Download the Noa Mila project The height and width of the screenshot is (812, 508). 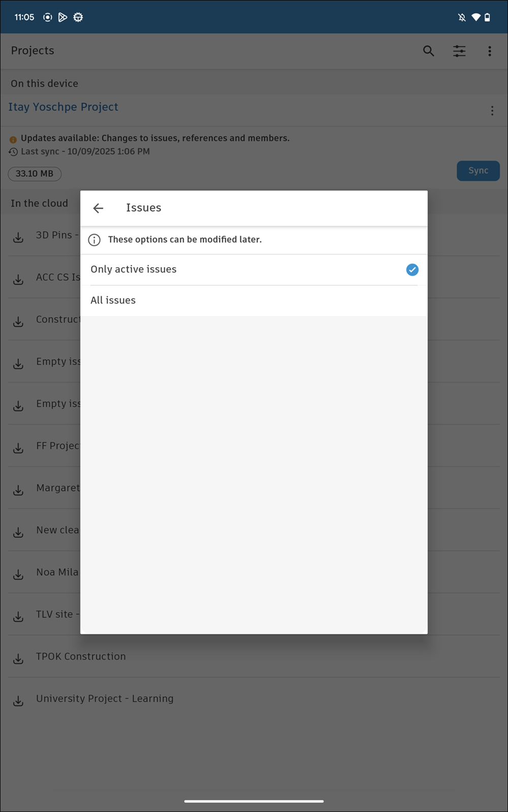click(x=18, y=574)
